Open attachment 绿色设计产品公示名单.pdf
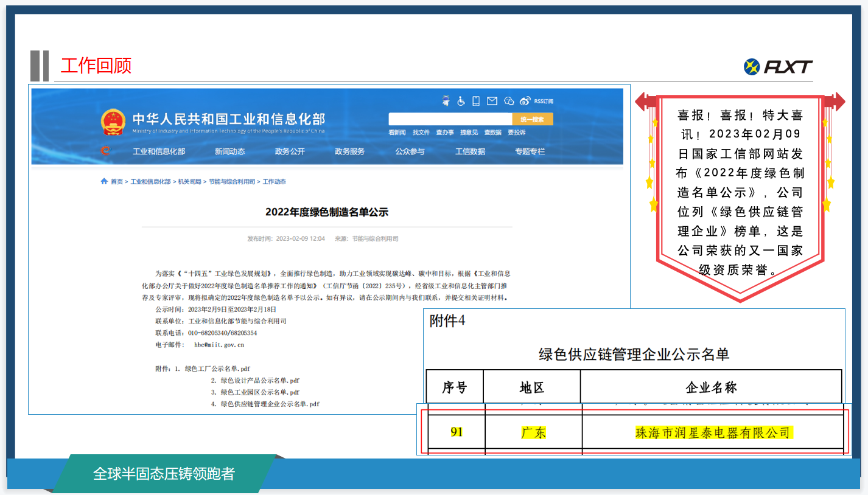 260,381
